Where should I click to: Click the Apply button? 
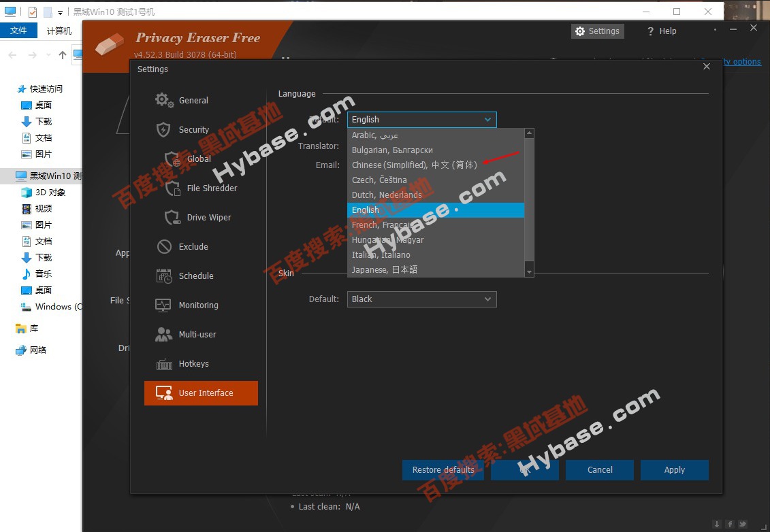click(x=674, y=470)
